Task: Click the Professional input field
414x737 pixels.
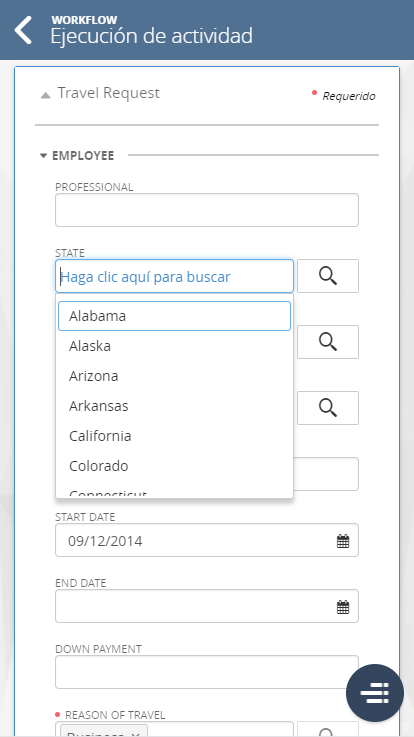Action: 207,210
